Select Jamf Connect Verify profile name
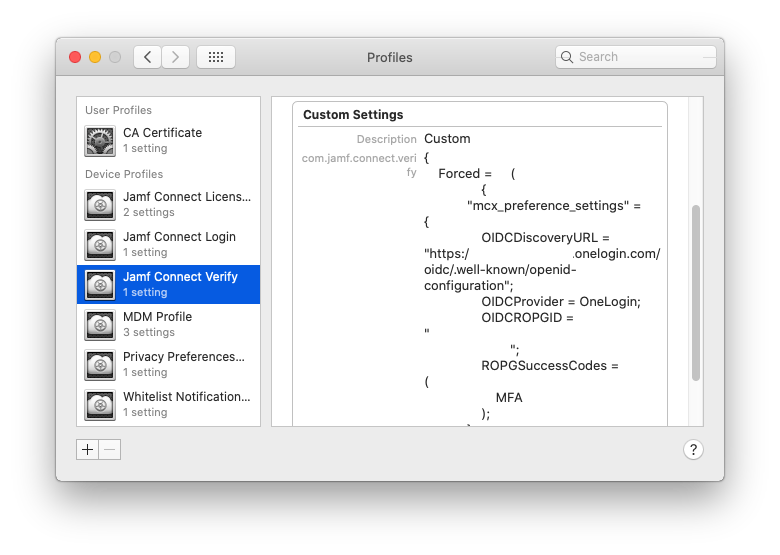 (180, 277)
